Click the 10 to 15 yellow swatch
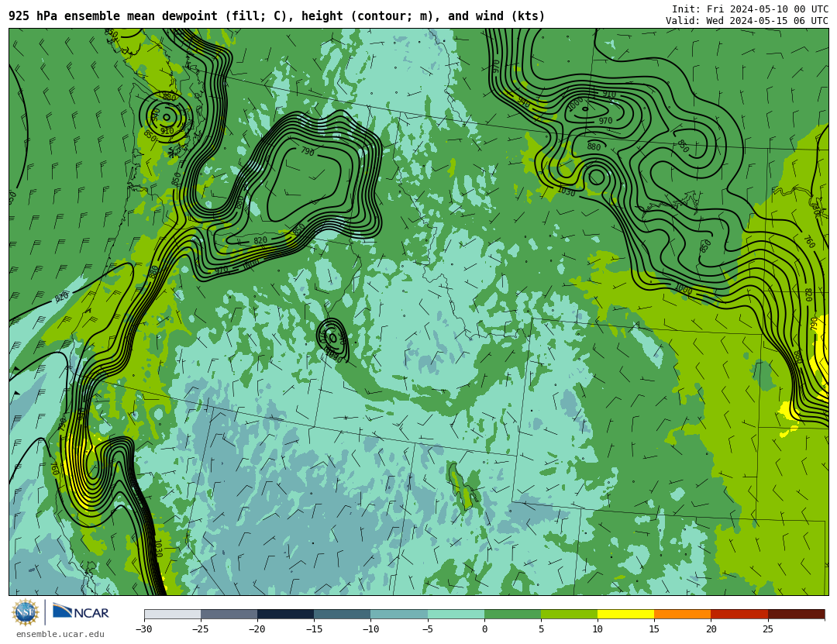Image resolution: width=837 pixels, height=644 pixels. point(625,614)
